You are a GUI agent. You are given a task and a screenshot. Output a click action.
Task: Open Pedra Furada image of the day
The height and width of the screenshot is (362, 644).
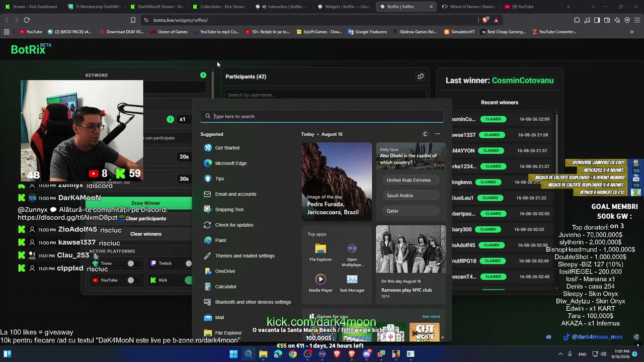(x=337, y=182)
